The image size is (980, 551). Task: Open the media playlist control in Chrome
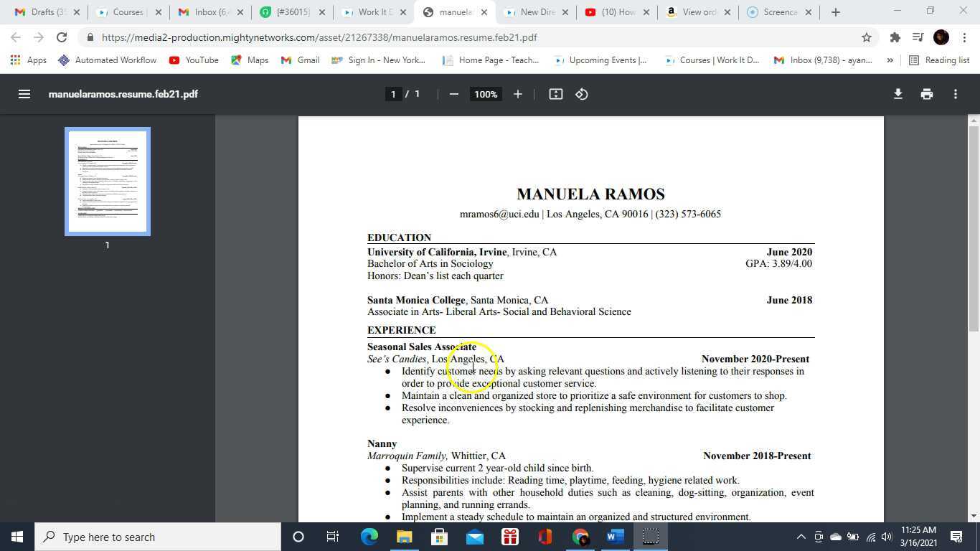(x=917, y=37)
